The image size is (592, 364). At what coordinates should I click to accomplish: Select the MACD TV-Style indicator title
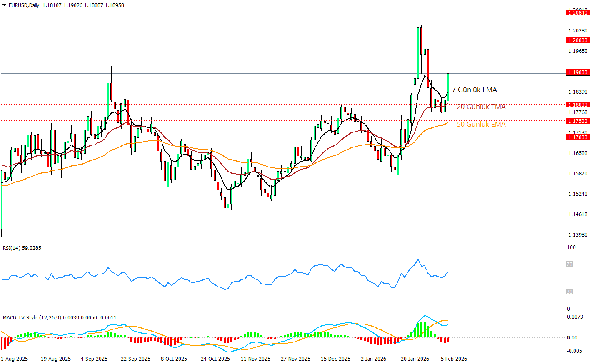(x=32, y=318)
